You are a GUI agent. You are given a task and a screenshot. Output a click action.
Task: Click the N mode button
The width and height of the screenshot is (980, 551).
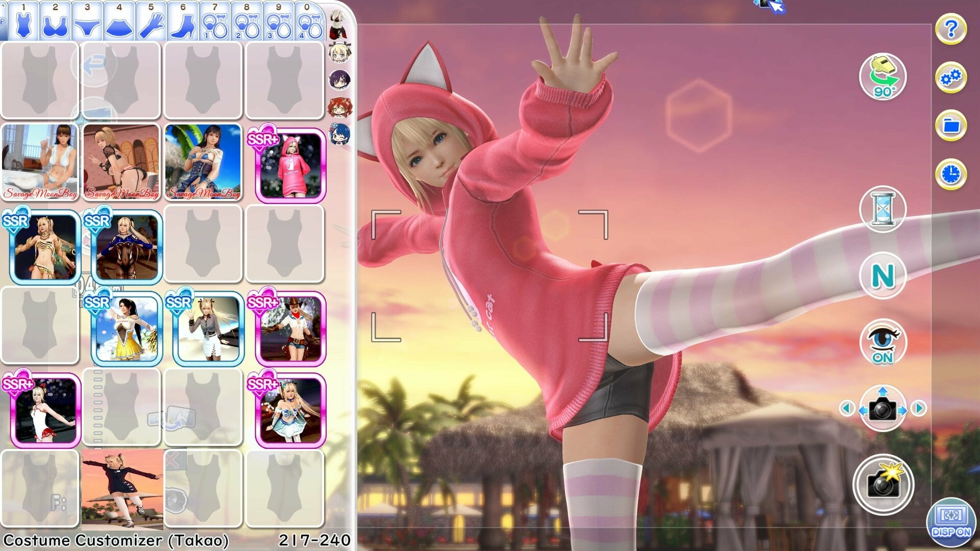point(883,275)
